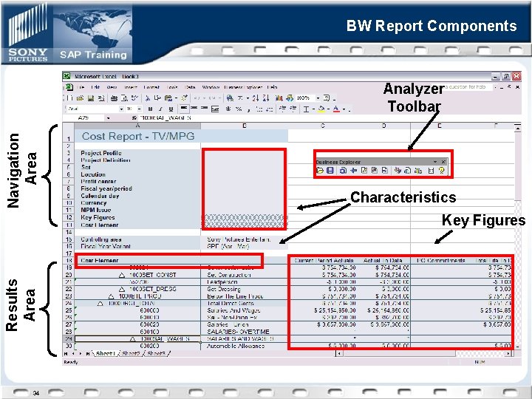Click the Chart Wizard icon

[279, 98]
